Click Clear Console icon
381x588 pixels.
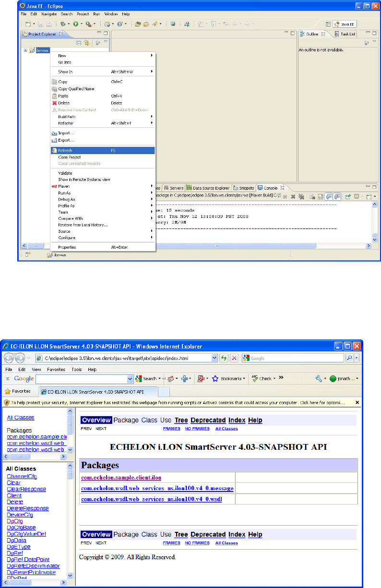[312, 196]
